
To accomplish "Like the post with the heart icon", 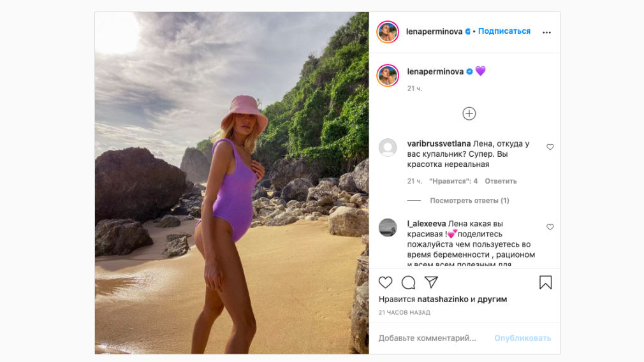I will [386, 282].
